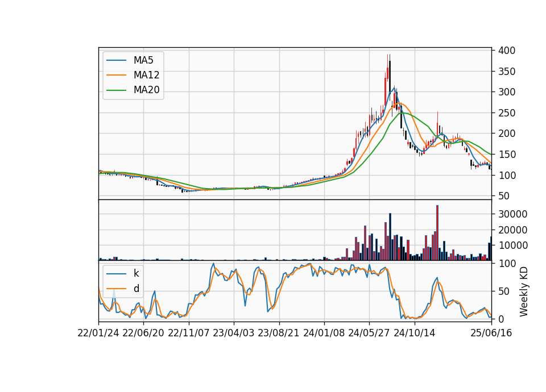Click the 150 price axis label

click(507, 155)
